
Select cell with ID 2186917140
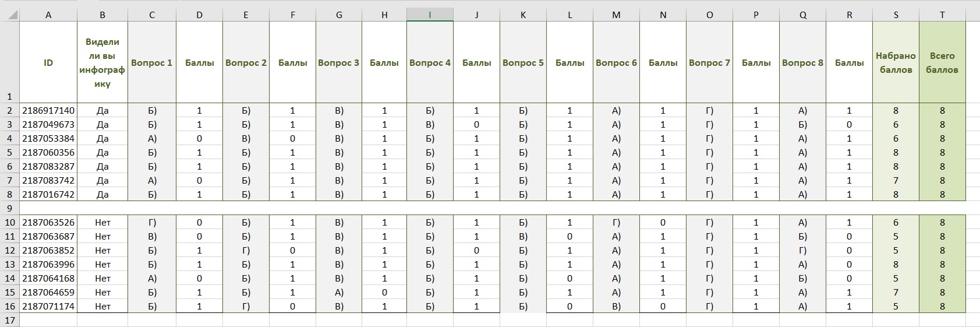pos(48,110)
